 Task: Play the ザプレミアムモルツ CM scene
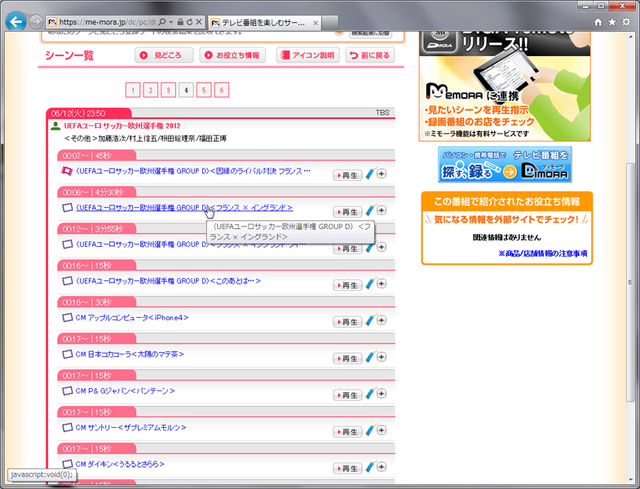click(x=347, y=432)
